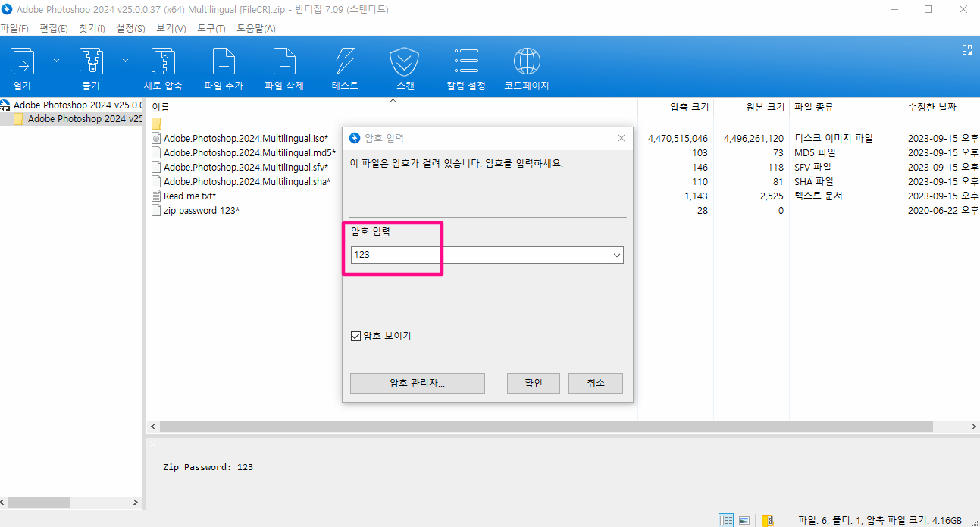Click the 테스트 lightning icon
This screenshot has width=980, height=527.
(345, 61)
